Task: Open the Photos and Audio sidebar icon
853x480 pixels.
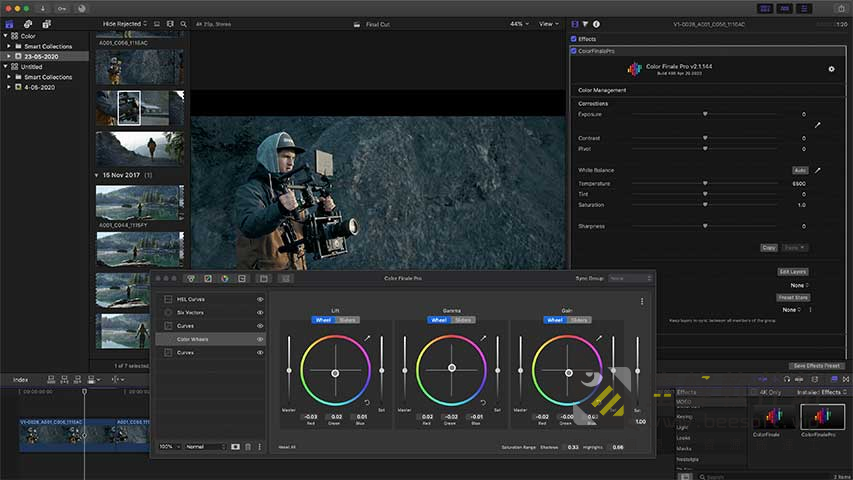Action: pyautogui.click(x=28, y=24)
